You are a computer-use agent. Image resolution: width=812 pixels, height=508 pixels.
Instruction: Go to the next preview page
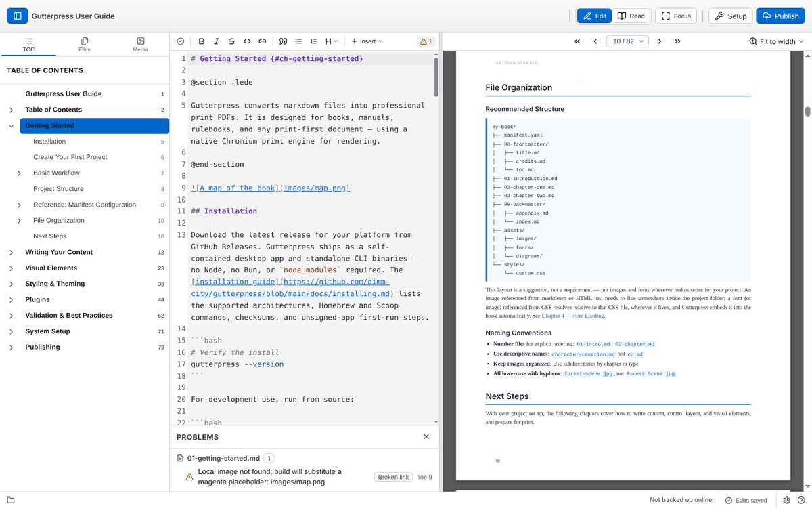coord(660,41)
